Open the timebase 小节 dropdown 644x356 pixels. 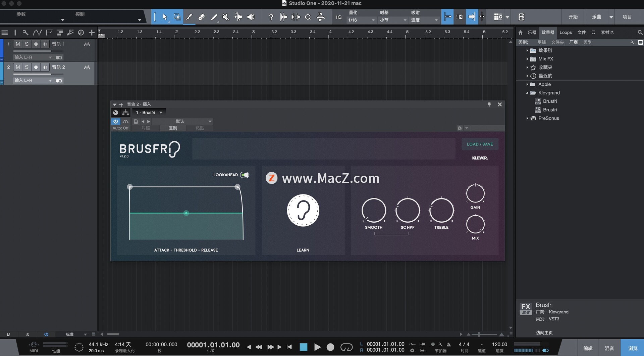(393, 20)
